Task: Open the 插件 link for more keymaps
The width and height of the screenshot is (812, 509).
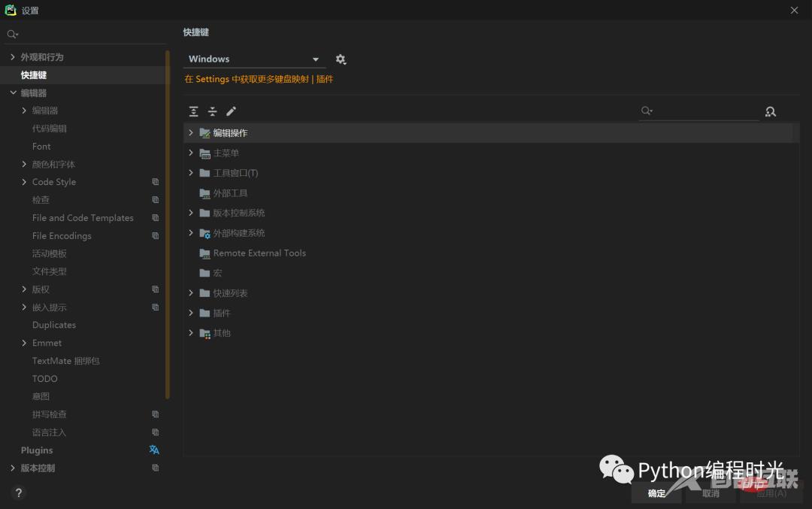Action: click(324, 78)
